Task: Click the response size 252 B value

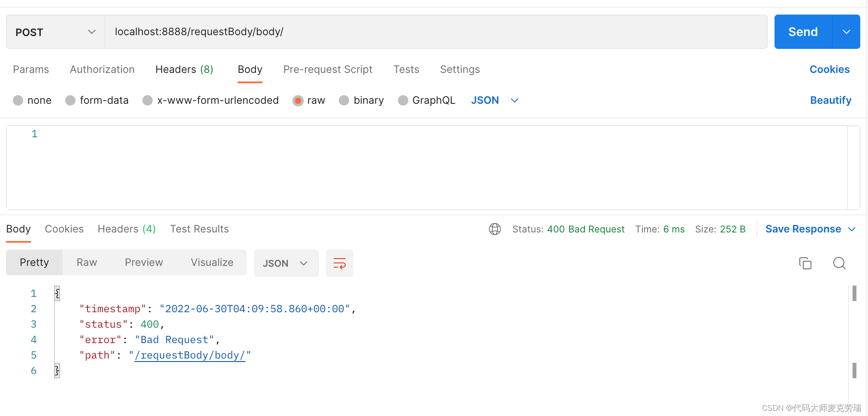Action: click(x=732, y=229)
